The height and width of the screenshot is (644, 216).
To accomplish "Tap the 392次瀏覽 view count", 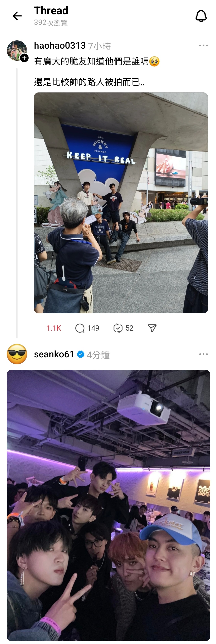I will pos(51,23).
